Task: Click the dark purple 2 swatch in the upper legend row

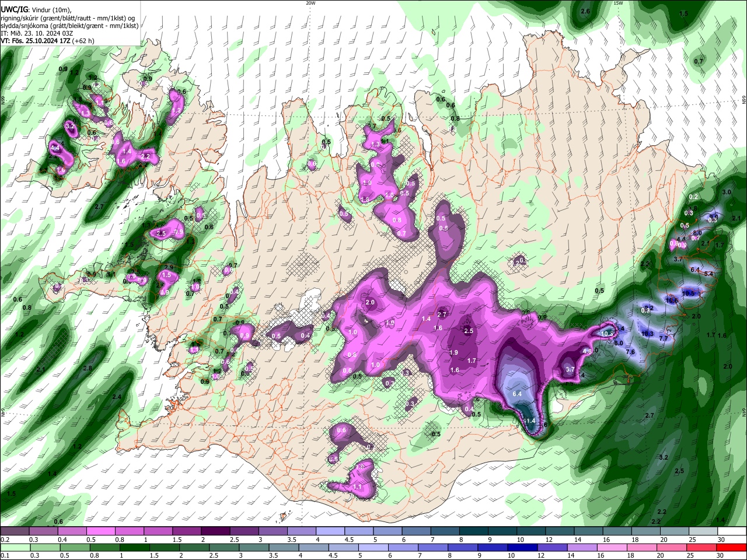Action: point(215,531)
